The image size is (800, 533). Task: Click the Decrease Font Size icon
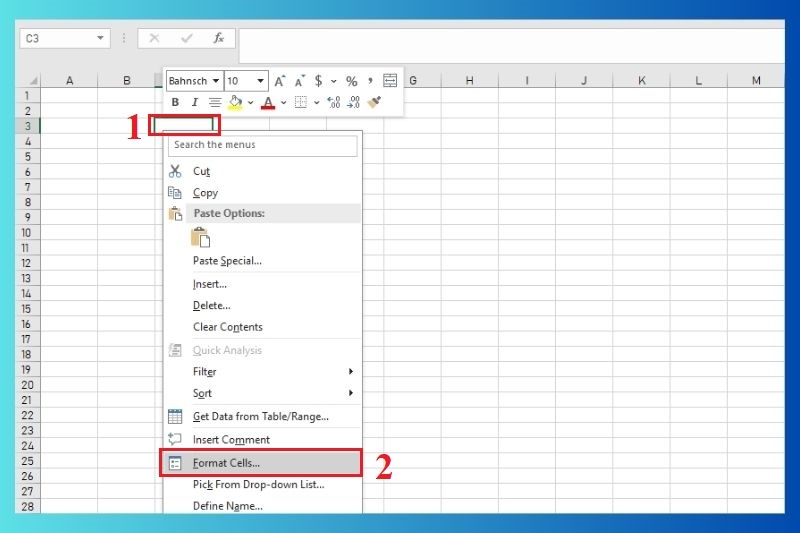tap(299, 81)
